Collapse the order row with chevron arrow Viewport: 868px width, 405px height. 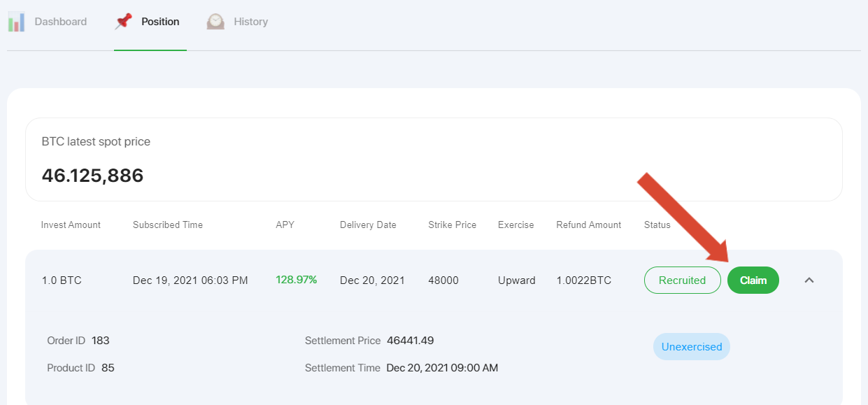[809, 280]
